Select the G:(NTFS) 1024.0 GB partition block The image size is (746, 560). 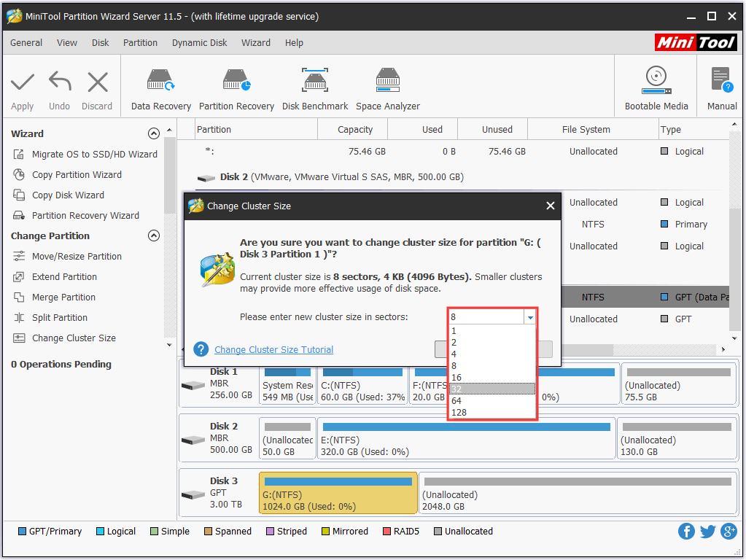click(x=338, y=494)
